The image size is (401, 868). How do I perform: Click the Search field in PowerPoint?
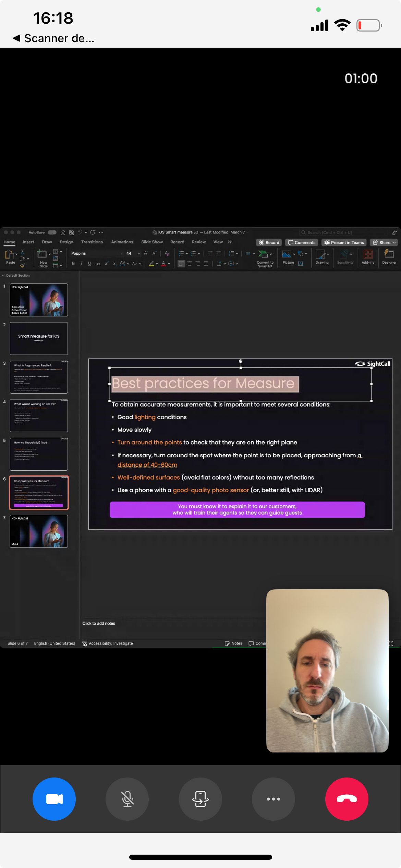tap(343, 232)
